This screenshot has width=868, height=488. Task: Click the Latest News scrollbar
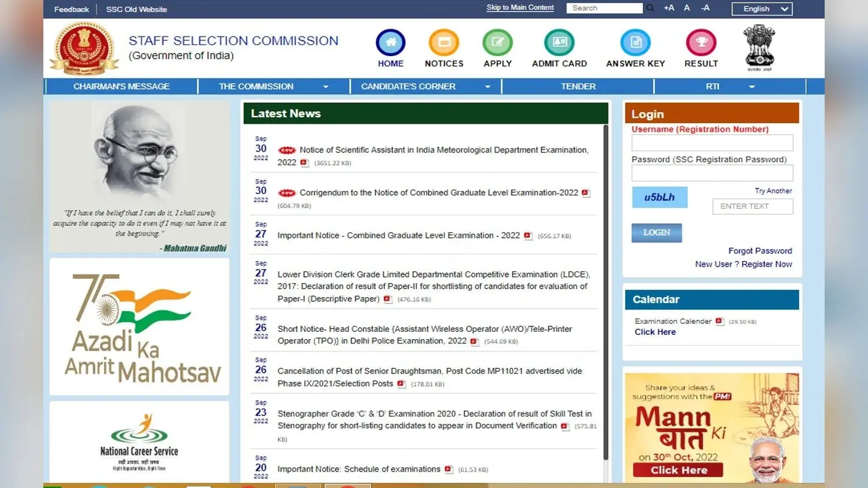pyautogui.click(x=606, y=293)
